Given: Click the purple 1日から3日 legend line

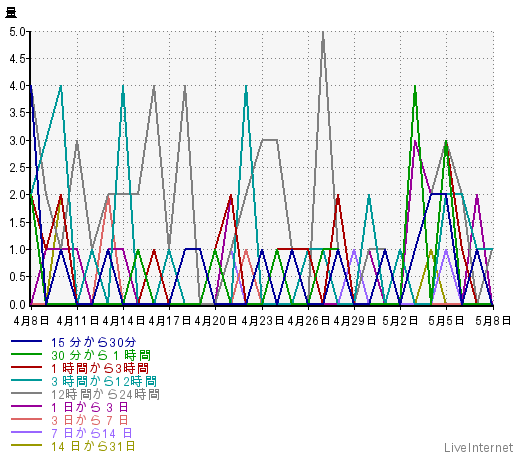Looking at the screenshot, I should pos(26,406).
